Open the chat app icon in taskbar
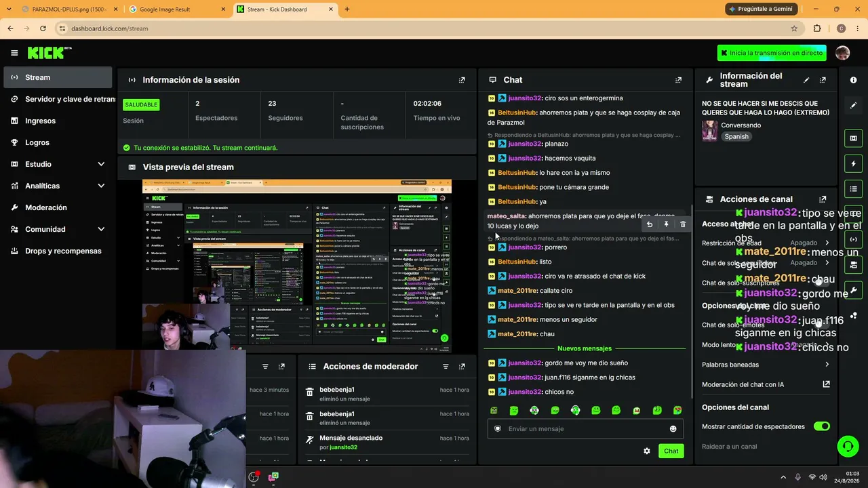Screen dimensions: 868x488 [273, 477]
